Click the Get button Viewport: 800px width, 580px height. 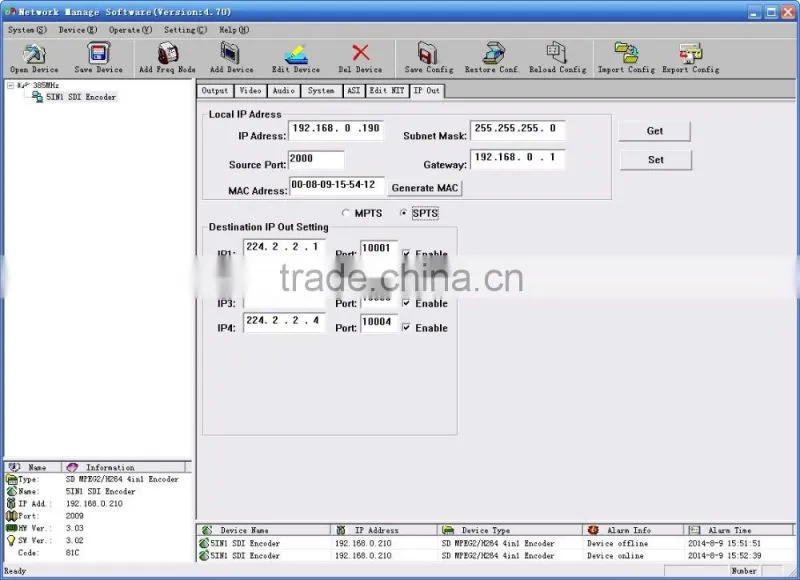coord(655,131)
